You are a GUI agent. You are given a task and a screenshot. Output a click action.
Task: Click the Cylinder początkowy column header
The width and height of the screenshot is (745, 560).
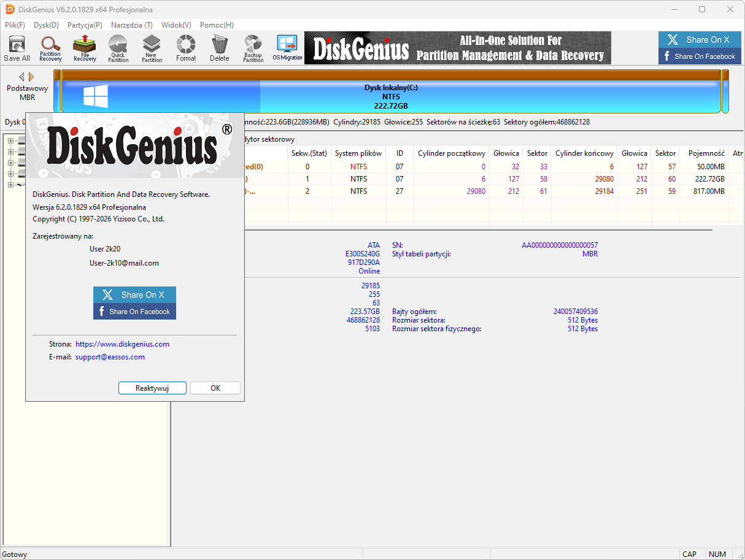click(452, 153)
